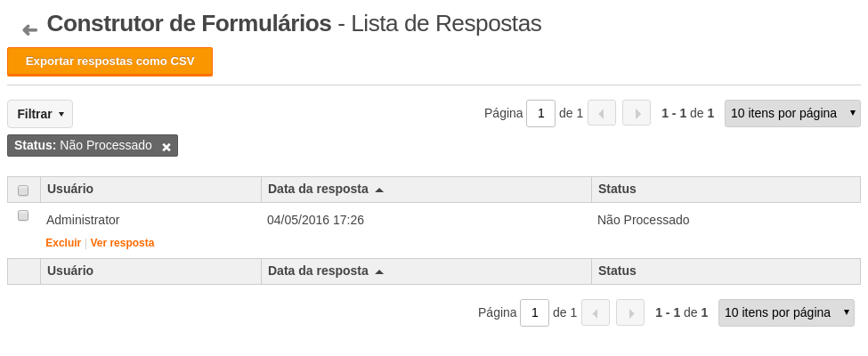Sort by Usuário column in top header
868x356 pixels.
[x=70, y=189]
